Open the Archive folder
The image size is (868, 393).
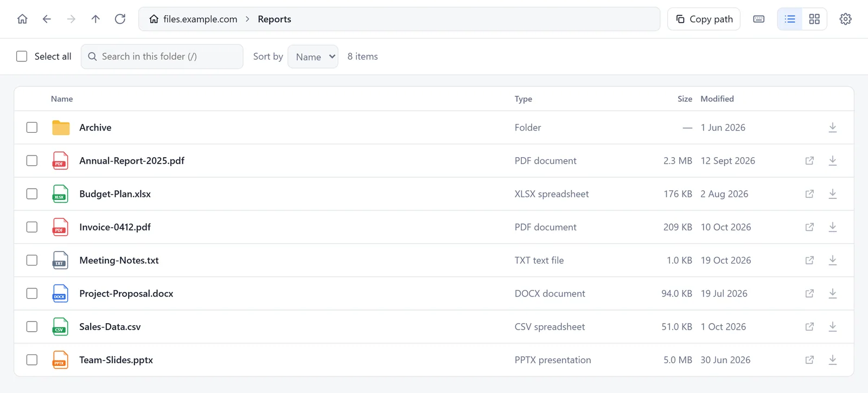pyautogui.click(x=95, y=127)
